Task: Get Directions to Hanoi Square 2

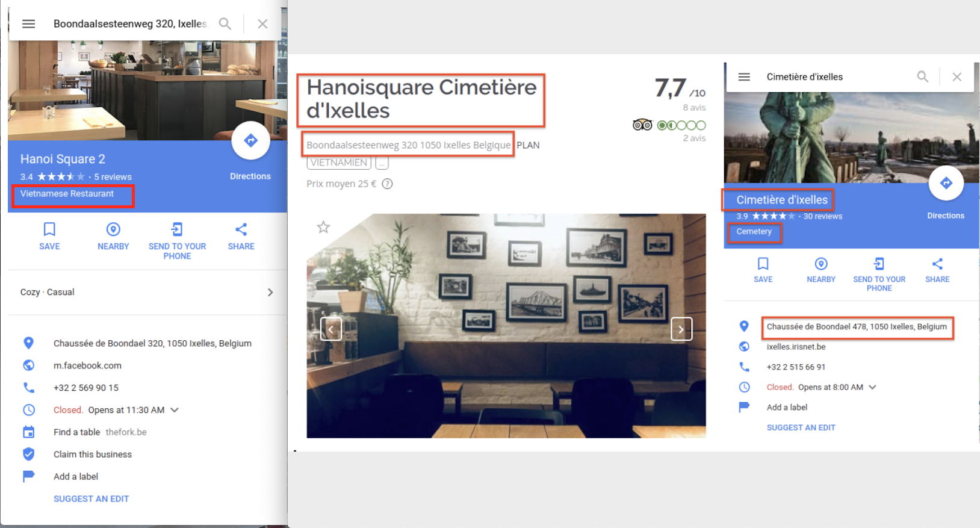Action: (250, 140)
